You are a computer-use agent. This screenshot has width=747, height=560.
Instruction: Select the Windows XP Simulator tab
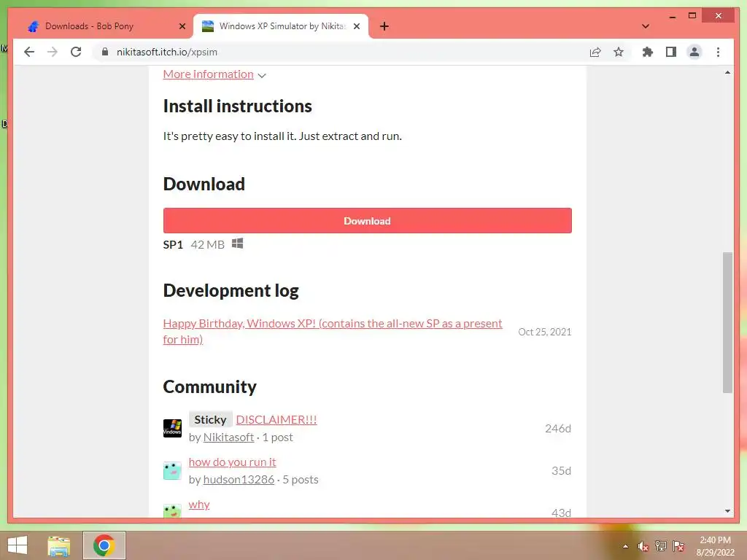[x=281, y=26]
